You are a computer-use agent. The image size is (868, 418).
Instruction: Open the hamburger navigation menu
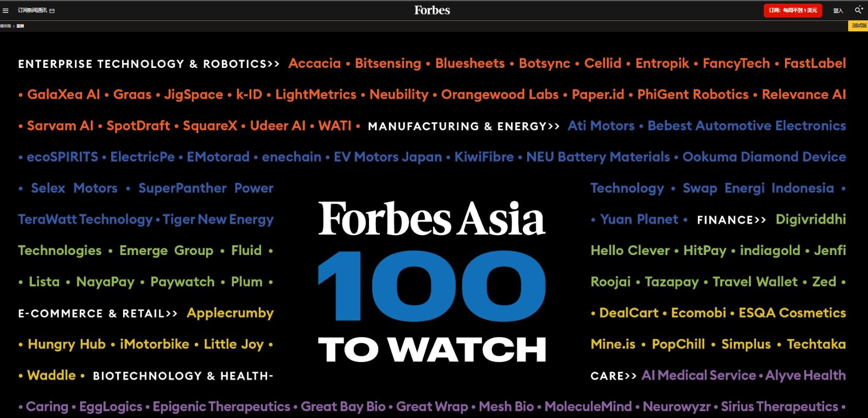[6, 10]
